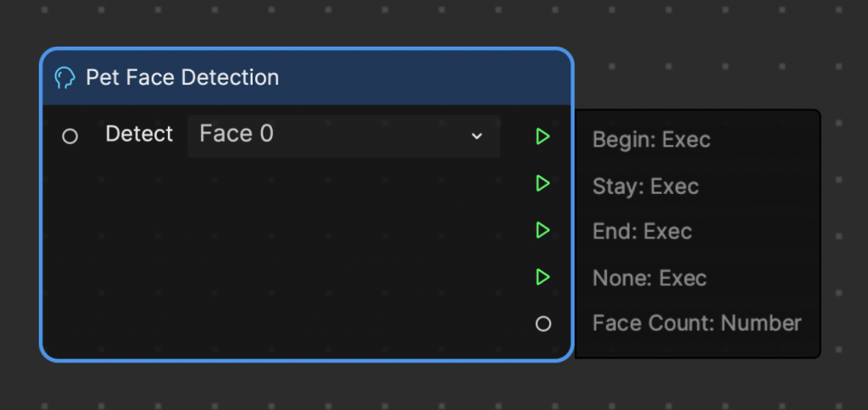The height and width of the screenshot is (410, 868).
Task: Click the Begin: Exec tooltip label
Action: pos(651,140)
